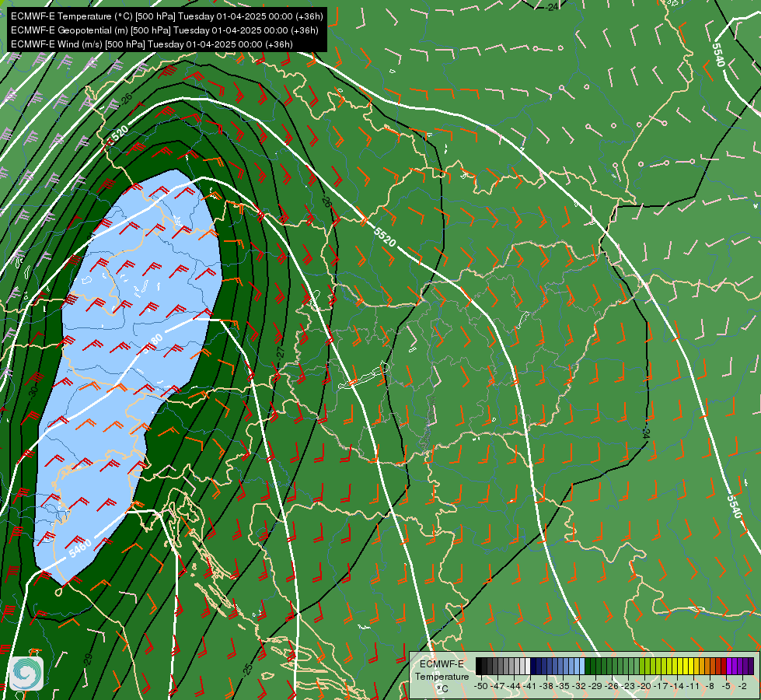761x700 pixels.
Task: Click the 5540 contour label near the top corner
Action: 718,55
